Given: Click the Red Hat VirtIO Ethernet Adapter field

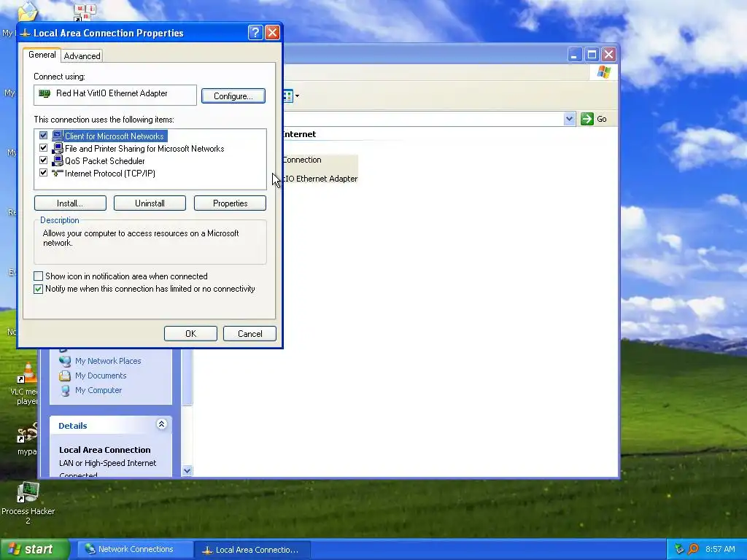Looking at the screenshot, I should click(x=115, y=95).
